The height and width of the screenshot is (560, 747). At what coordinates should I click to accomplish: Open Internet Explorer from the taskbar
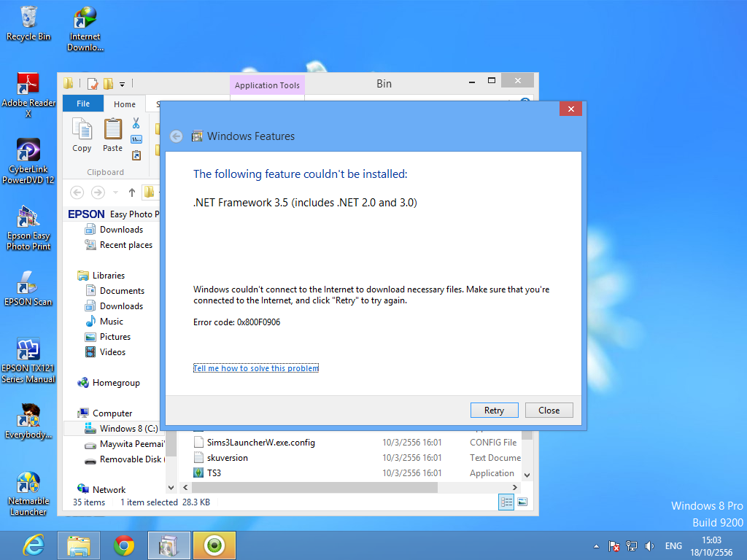tap(34, 545)
